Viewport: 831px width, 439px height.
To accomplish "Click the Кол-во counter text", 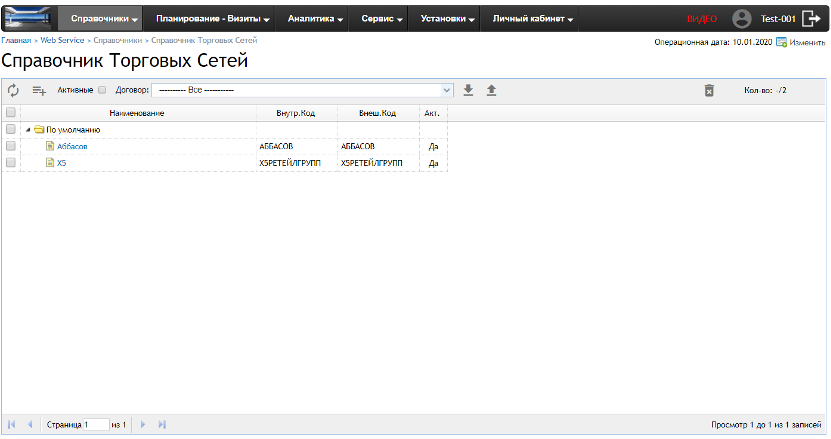I will click(765, 90).
